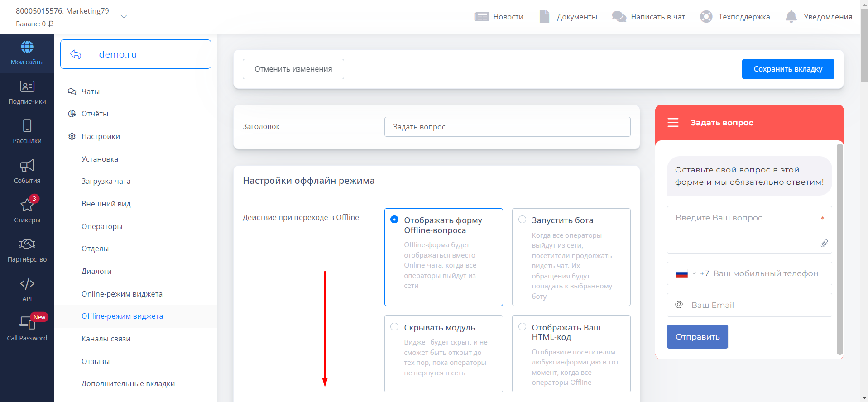Screen dimensions: 868x402
Task: Click the Заголовок text input field
Action: coord(507,127)
